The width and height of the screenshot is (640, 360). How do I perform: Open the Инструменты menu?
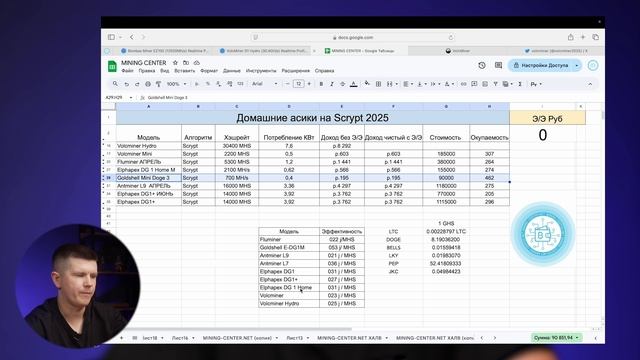point(261,71)
